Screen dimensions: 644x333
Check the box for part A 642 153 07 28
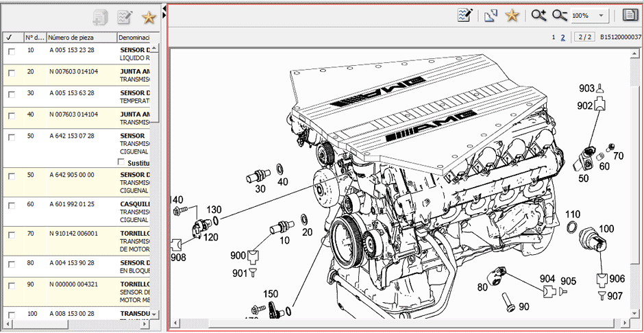click(12, 137)
